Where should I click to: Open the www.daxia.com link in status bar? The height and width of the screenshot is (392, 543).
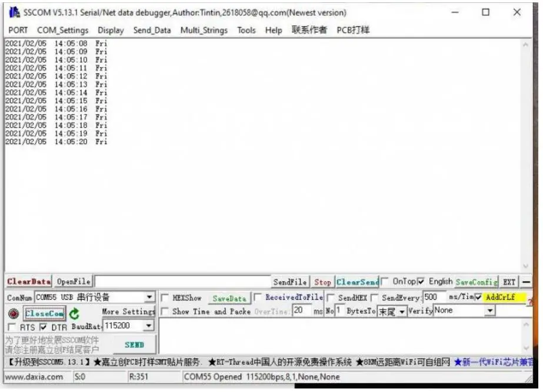[x=34, y=377]
